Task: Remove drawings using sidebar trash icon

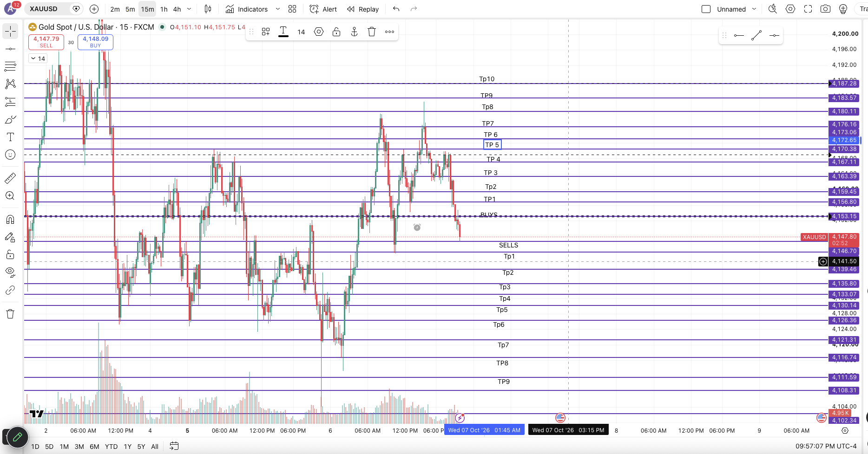Action: pyautogui.click(x=10, y=314)
